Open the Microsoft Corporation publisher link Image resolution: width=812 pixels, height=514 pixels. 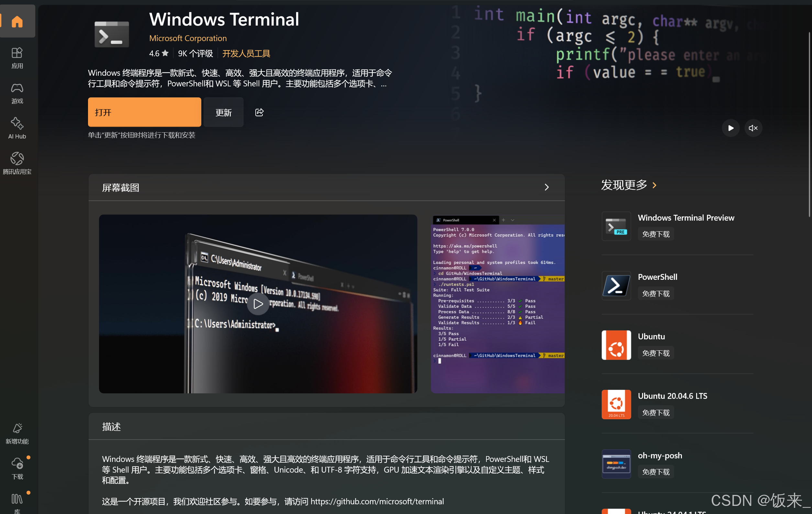[x=188, y=38]
